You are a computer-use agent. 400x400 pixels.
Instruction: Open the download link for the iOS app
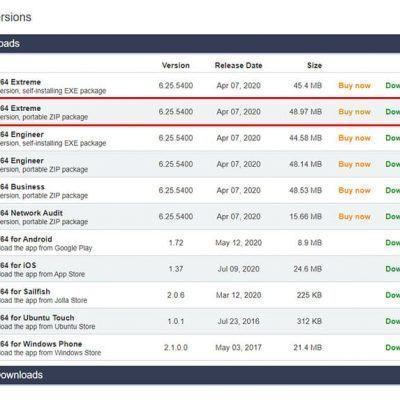[393, 269]
